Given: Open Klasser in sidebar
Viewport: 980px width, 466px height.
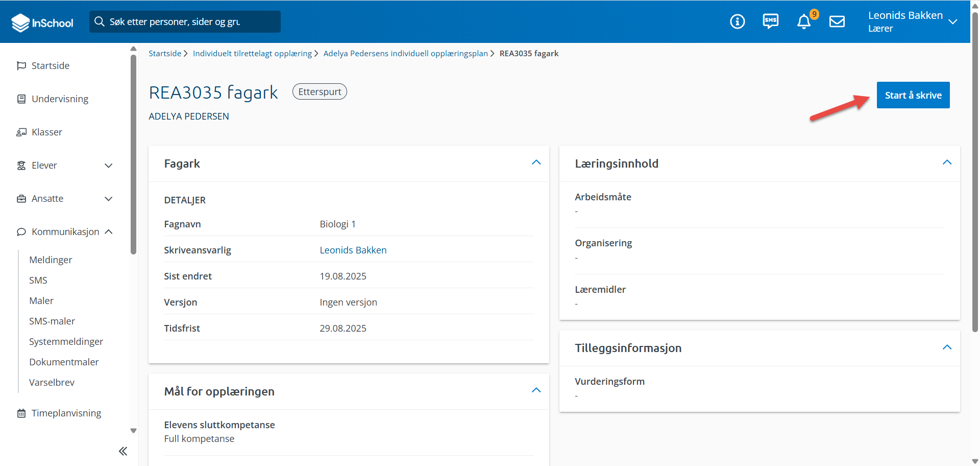Looking at the screenshot, I should (47, 132).
